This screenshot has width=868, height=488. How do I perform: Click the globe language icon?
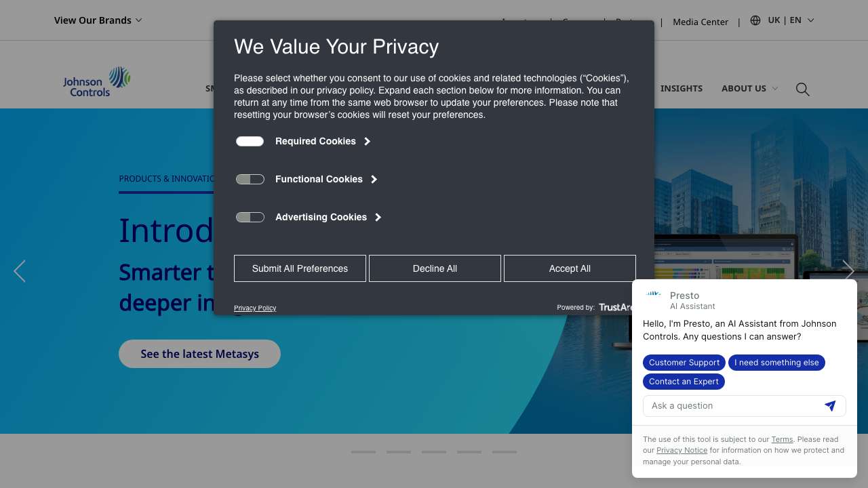pyautogui.click(x=755, y=20)
